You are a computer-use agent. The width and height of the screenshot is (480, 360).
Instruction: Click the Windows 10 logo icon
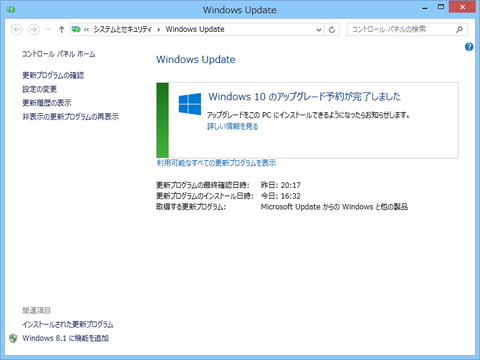coord(190,104)
